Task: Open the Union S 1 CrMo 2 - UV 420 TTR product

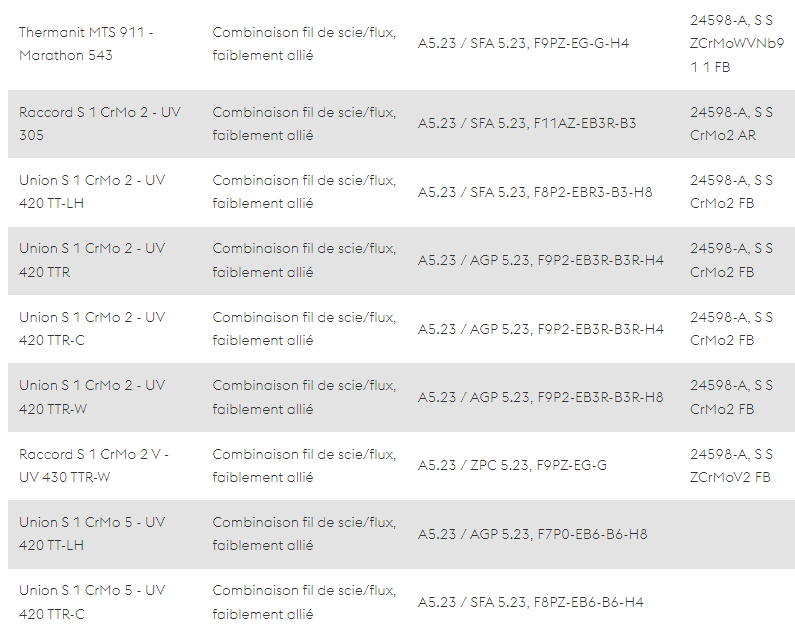Action: coord(92,260)
